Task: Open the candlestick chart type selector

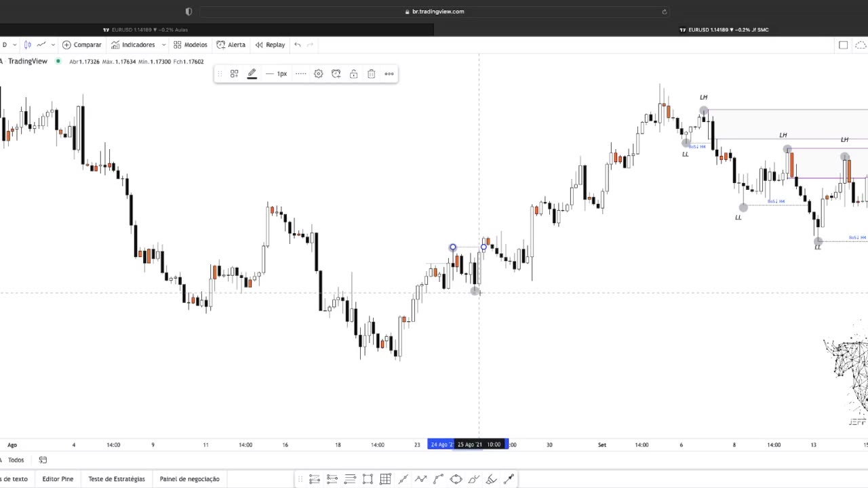Action: pos(28,45)
